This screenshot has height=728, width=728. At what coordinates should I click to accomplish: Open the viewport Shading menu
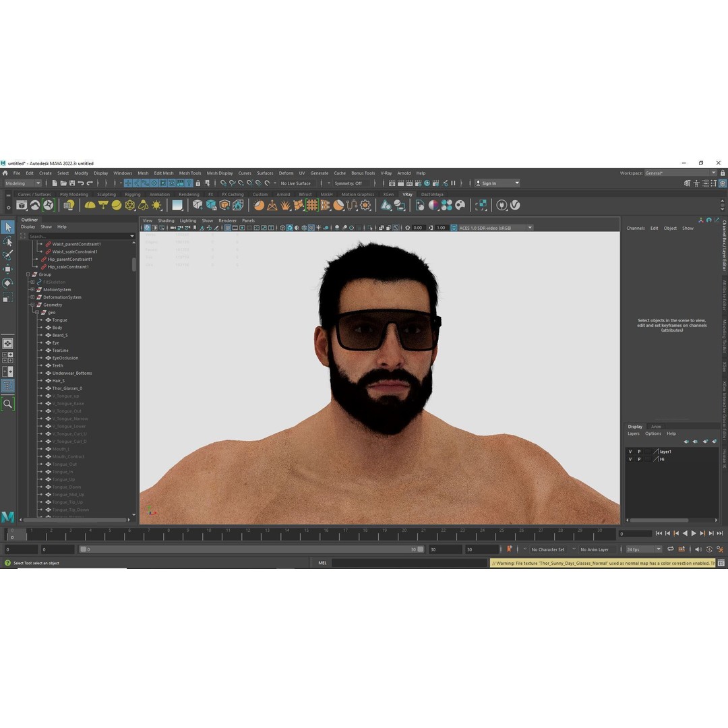click(166, 220)
